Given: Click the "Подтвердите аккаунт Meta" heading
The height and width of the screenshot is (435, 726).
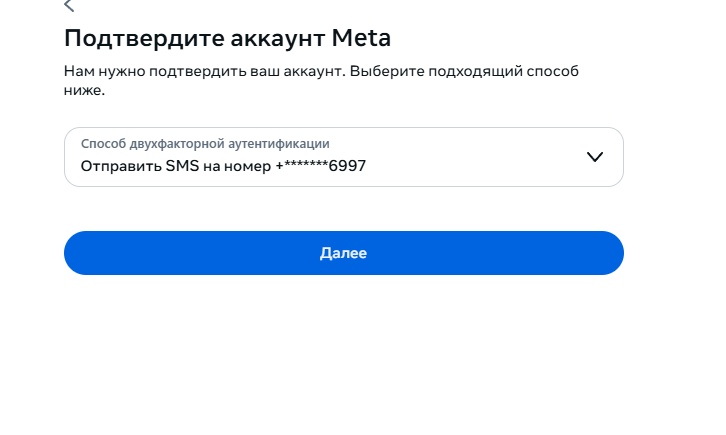Looking at the screenshot, I should coord(227,39).
